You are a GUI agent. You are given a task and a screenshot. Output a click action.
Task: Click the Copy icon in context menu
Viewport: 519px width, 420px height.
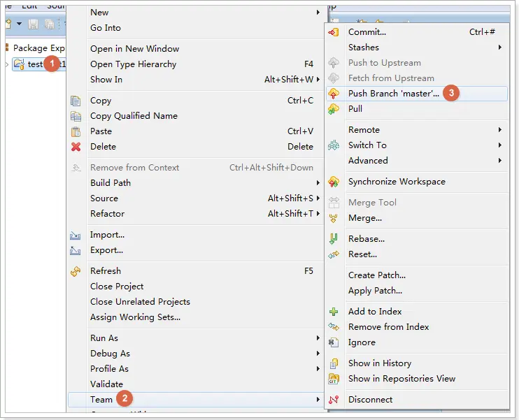(x=76, y=101)
